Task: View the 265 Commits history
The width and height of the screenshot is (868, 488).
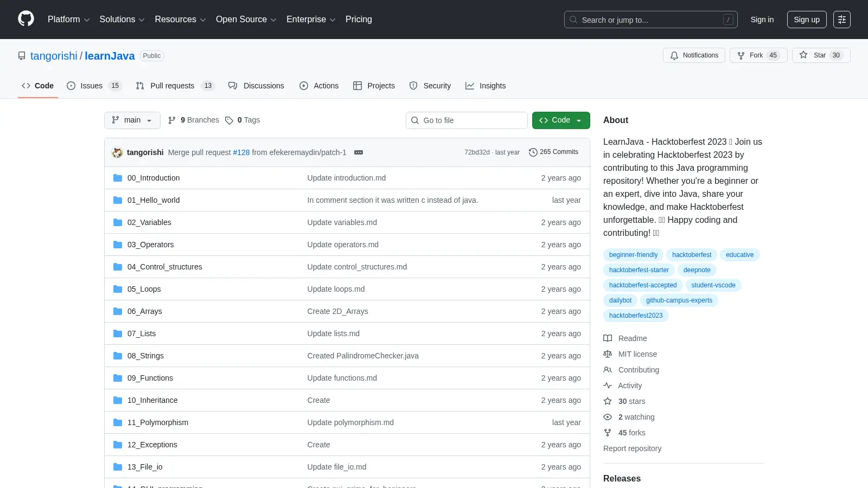Action: 554,152
